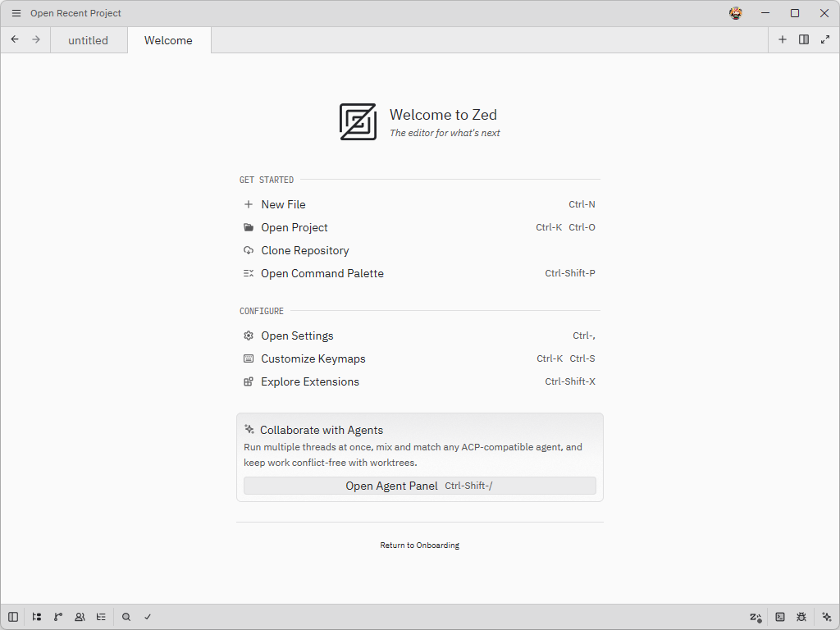Click the sparkle icon beside Collaborate with Agents

[x=249, y=429]
